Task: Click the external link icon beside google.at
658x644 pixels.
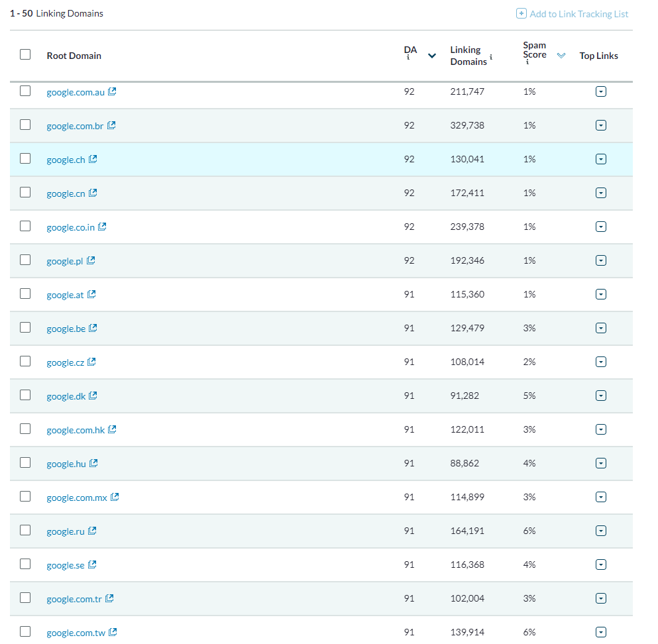Action: 91,294
